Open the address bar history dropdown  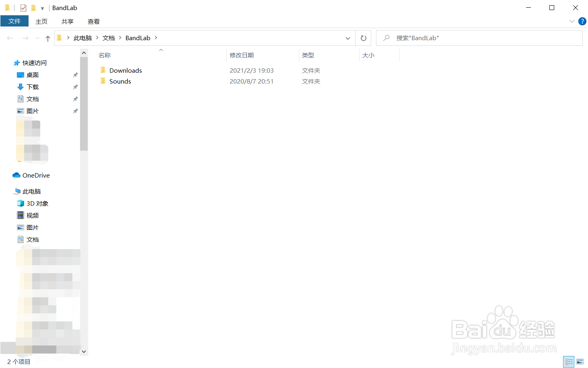pyautogui.click(x=348, y=38)
